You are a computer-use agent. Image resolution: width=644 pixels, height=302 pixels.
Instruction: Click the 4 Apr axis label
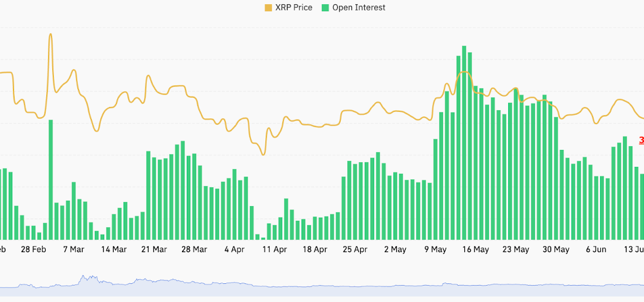[234, 249]
